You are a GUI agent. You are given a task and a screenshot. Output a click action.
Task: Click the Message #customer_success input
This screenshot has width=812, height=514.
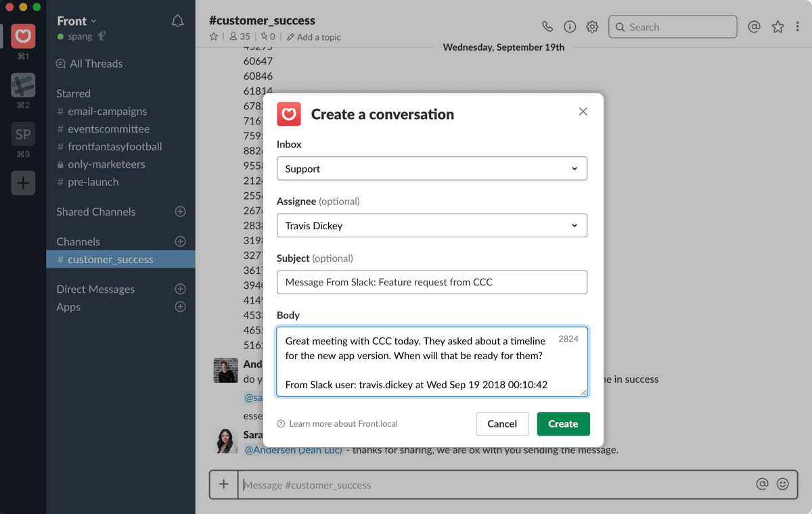(x=494, y=484)
